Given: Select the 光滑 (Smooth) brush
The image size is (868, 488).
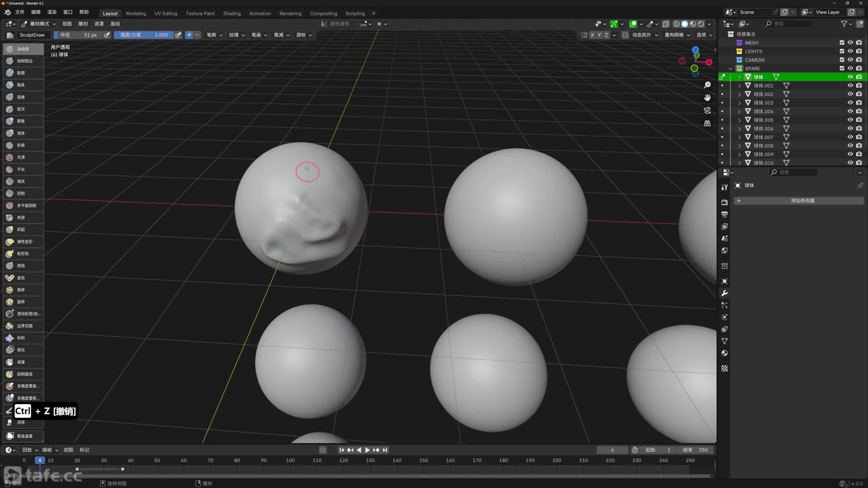Looking at the screenshot, I should (x=23, y=157).
